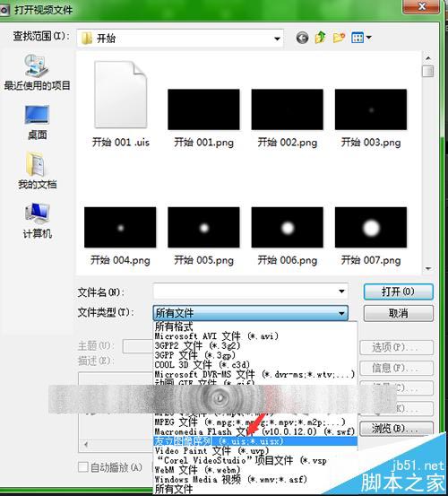Click the 浏览 button
This screenshot has width=448, height=496.
coord(396,429)
